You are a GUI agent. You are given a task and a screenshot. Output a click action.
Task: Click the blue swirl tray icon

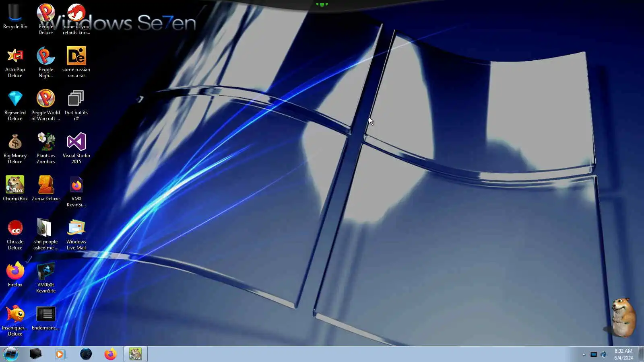pyautogui.click(x=603, y=354)
